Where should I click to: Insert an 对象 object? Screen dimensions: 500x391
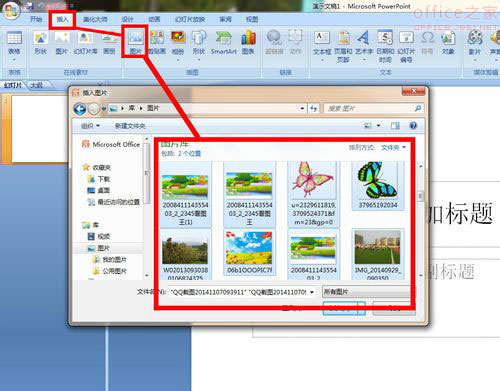pos(448,43)
